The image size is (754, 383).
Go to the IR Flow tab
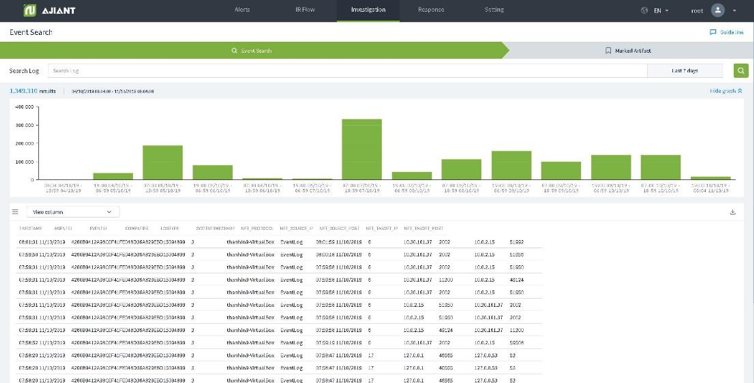point(305,10)
